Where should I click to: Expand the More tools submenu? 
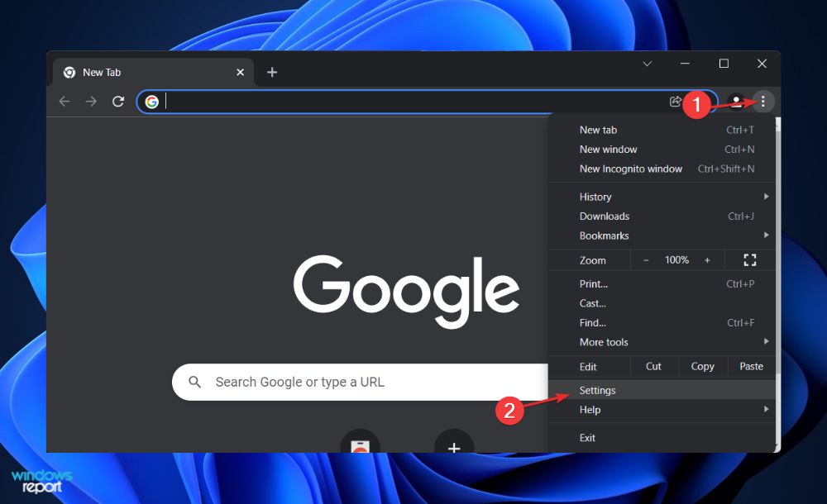tap(662, 342)
